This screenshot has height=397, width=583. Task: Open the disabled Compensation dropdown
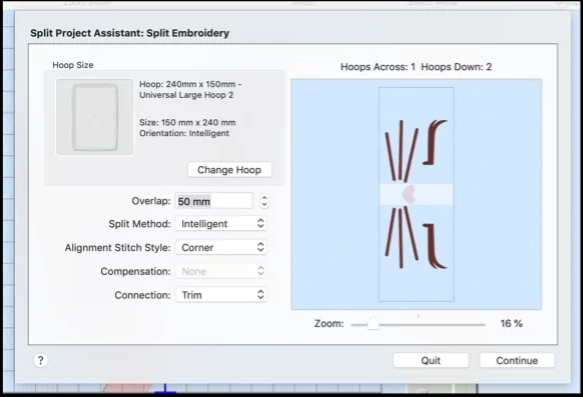pyautogui.click(x=221, y=271)
